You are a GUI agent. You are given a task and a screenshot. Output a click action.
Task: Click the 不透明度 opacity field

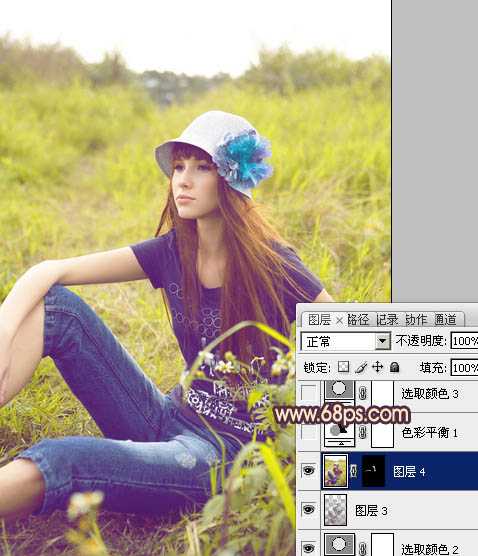coord(465,341)
